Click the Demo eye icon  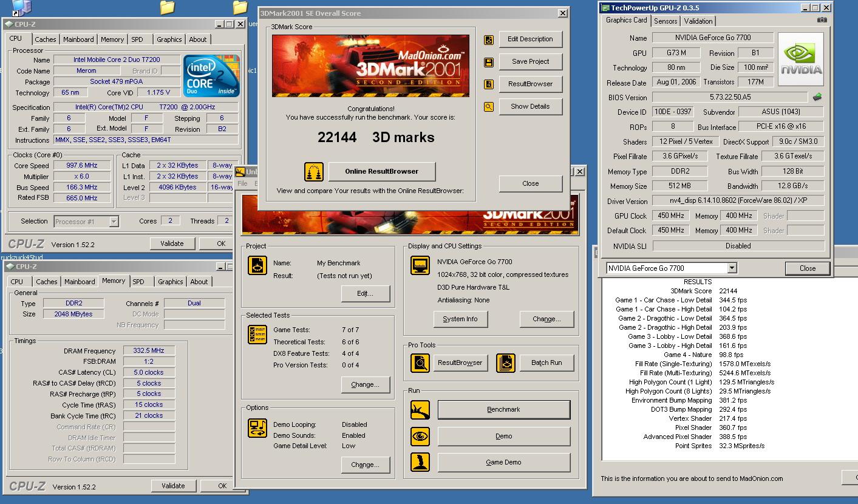pos(420,437)
